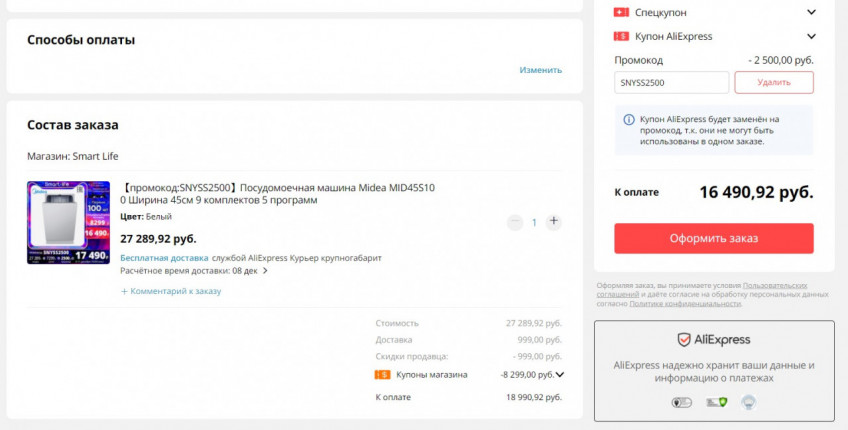Screen dimensions: 848x430
Task: Add a Комментарий к заказу
Action: pos(171,291)
